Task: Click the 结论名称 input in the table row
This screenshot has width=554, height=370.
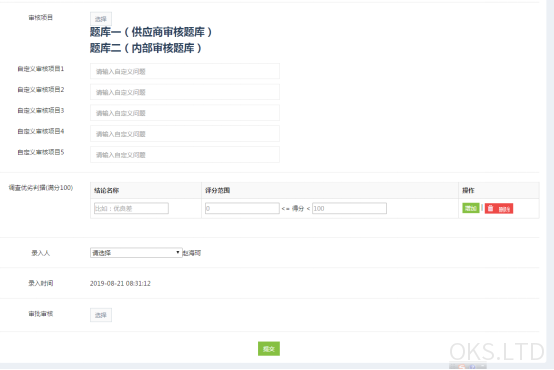Action: (131, 209)
